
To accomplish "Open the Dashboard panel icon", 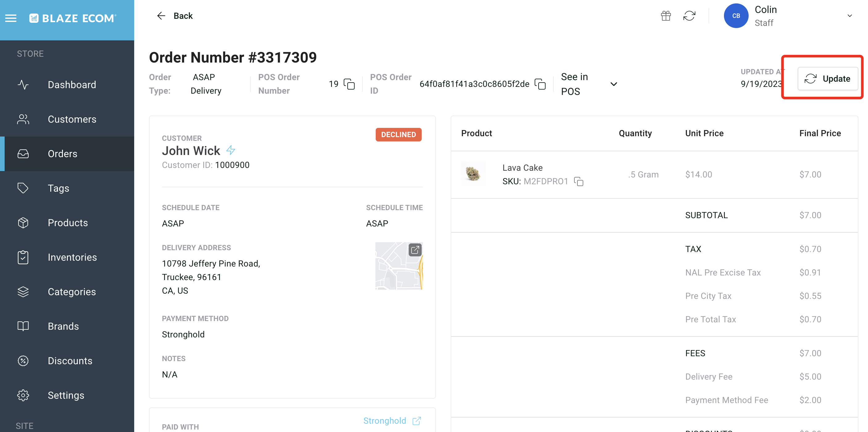I will pyautogui.click(x=23, y=85).
